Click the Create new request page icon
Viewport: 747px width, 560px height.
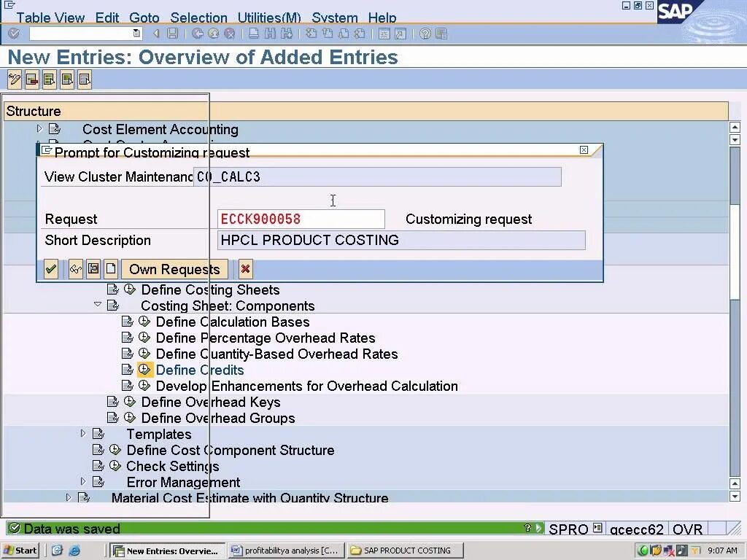[110, 269]
